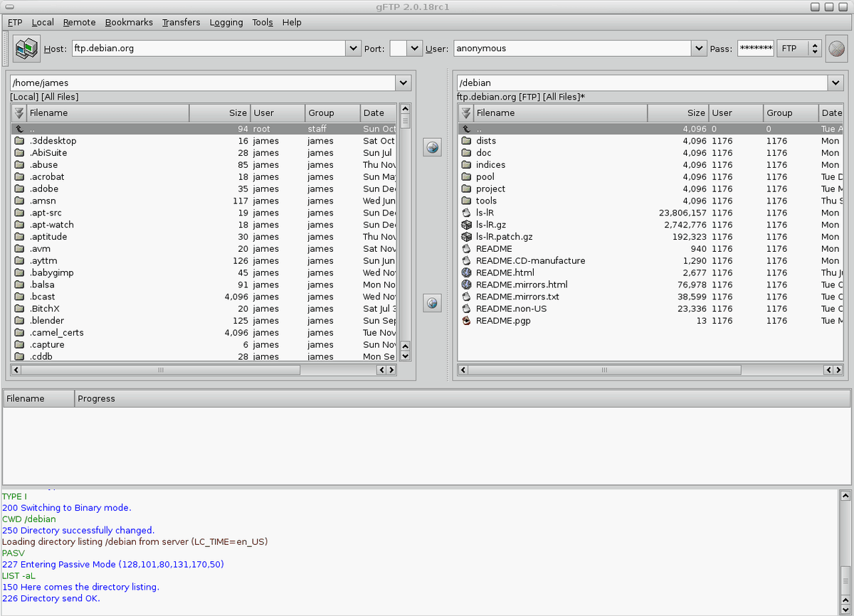Open the Host history dropdown
This screenshot has width=854, height=616.
[354, 48]
